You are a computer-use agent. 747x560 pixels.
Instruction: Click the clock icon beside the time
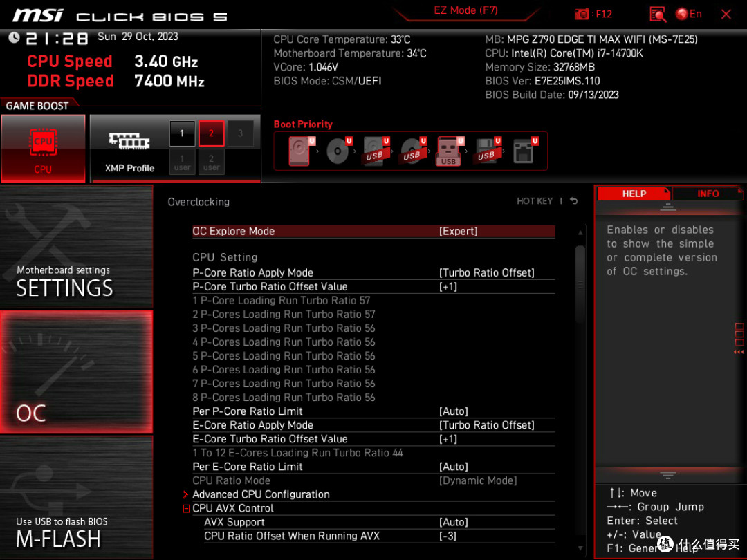(14, 37)
